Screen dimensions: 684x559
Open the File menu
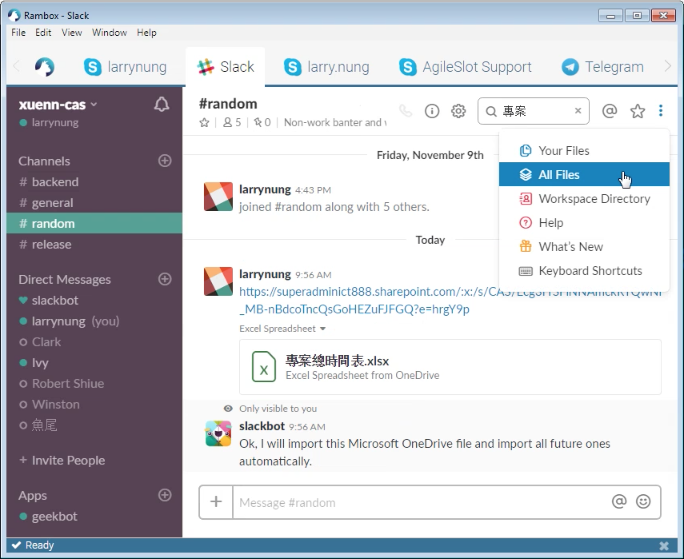pos(18,33)
